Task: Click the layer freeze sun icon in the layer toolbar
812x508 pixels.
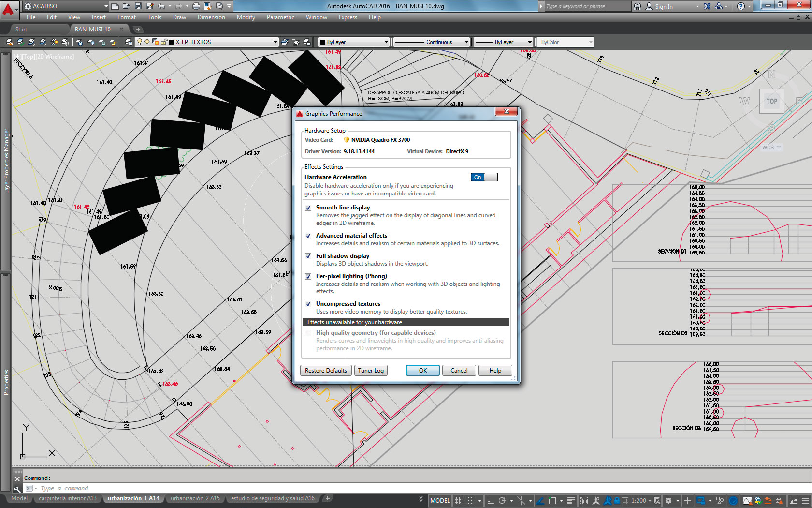Action: tap(148, 42)
